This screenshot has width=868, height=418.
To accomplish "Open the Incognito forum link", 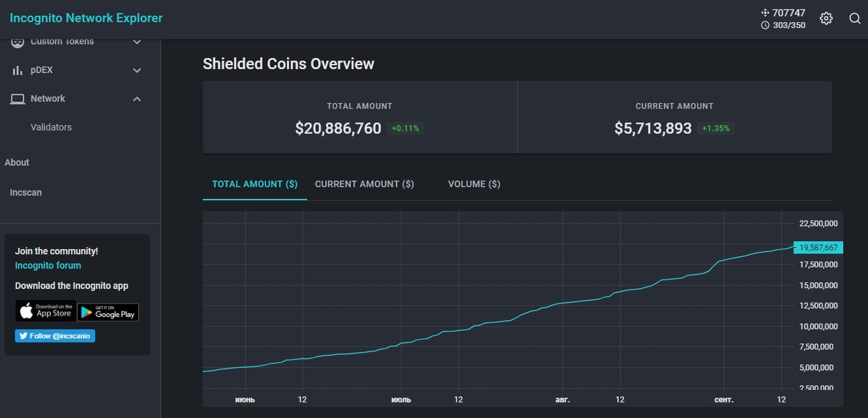I will tap(48, 265).
